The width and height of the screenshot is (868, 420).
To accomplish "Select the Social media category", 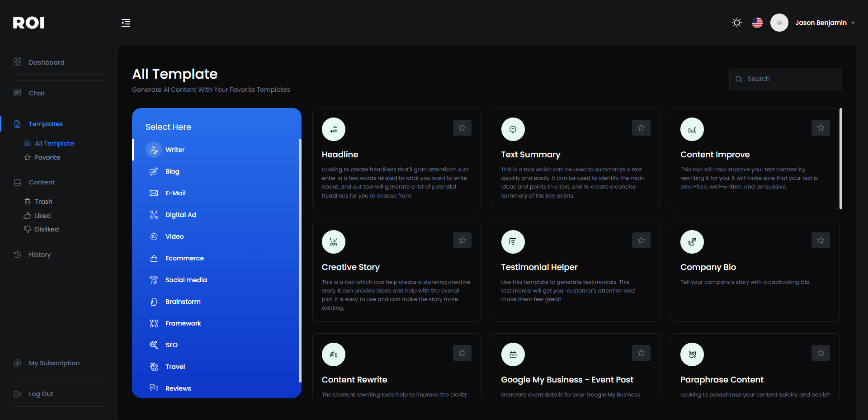I will tap(186, 280).
